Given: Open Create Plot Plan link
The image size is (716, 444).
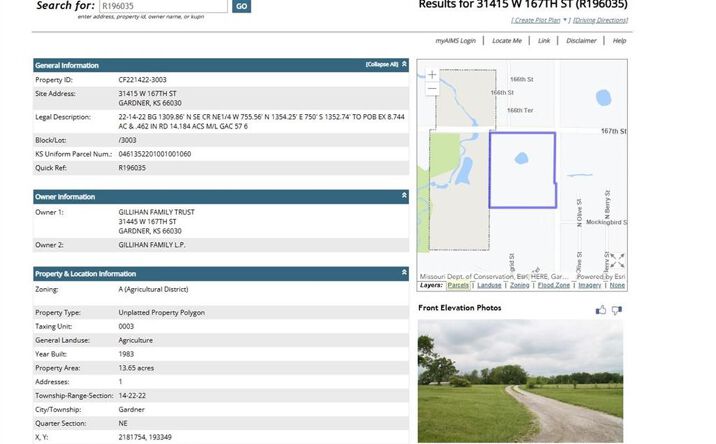Looking at the screenshot, I should tap(536, 20).
